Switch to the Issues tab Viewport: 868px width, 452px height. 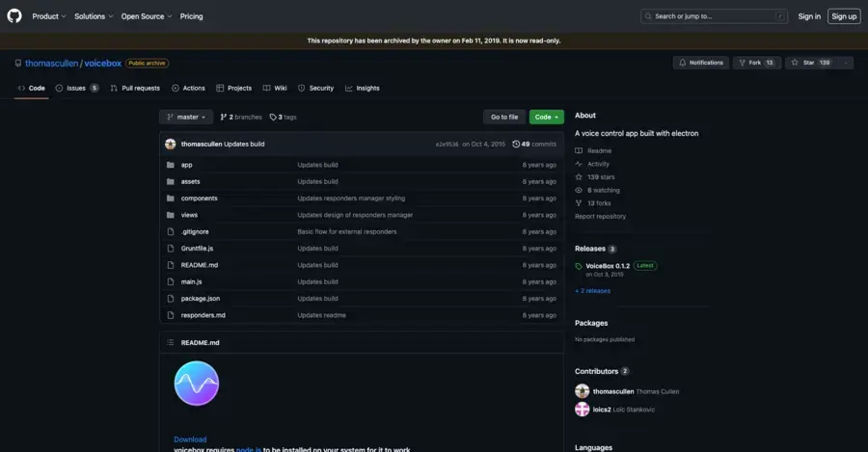[77, 88]
